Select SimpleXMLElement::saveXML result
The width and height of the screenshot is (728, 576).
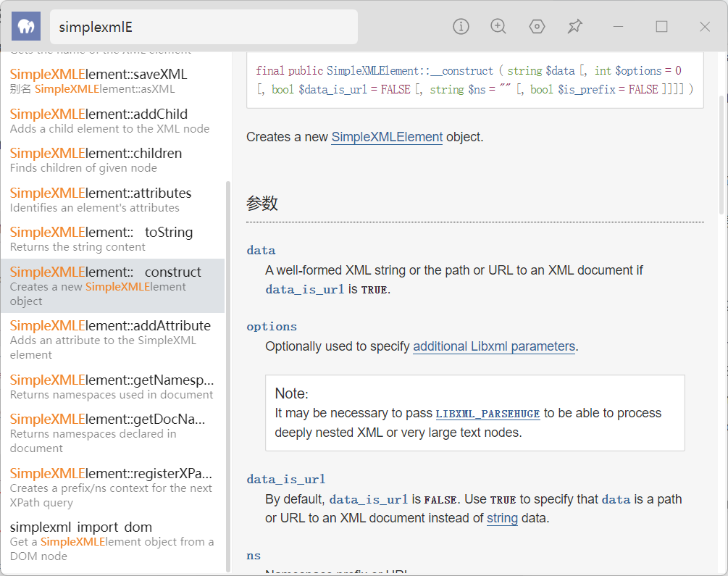(112, 81)
